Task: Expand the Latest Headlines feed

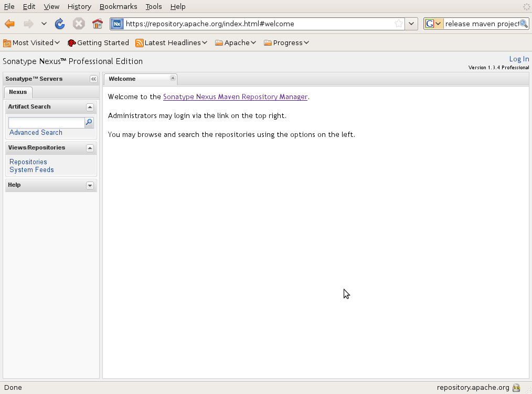Action: click(171, 43)
